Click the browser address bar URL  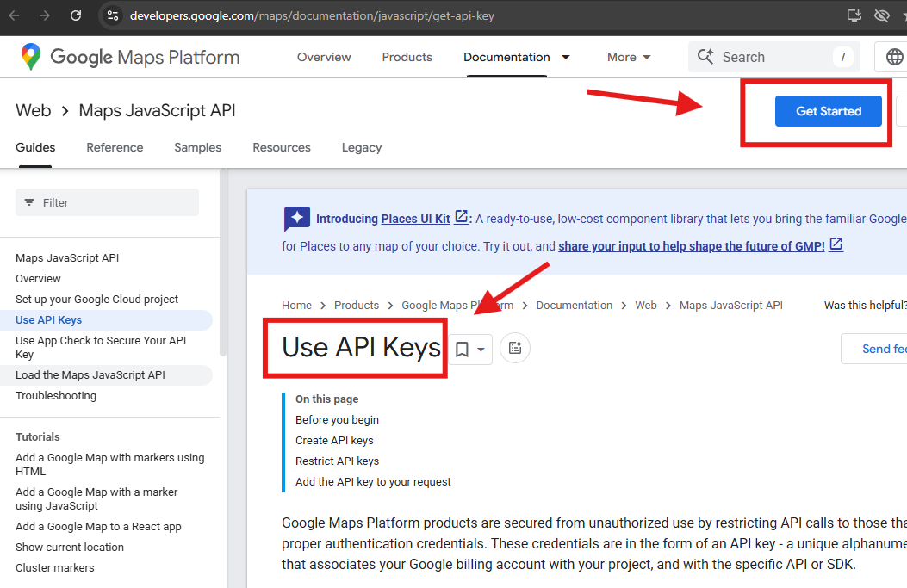(x=312, y=15)
